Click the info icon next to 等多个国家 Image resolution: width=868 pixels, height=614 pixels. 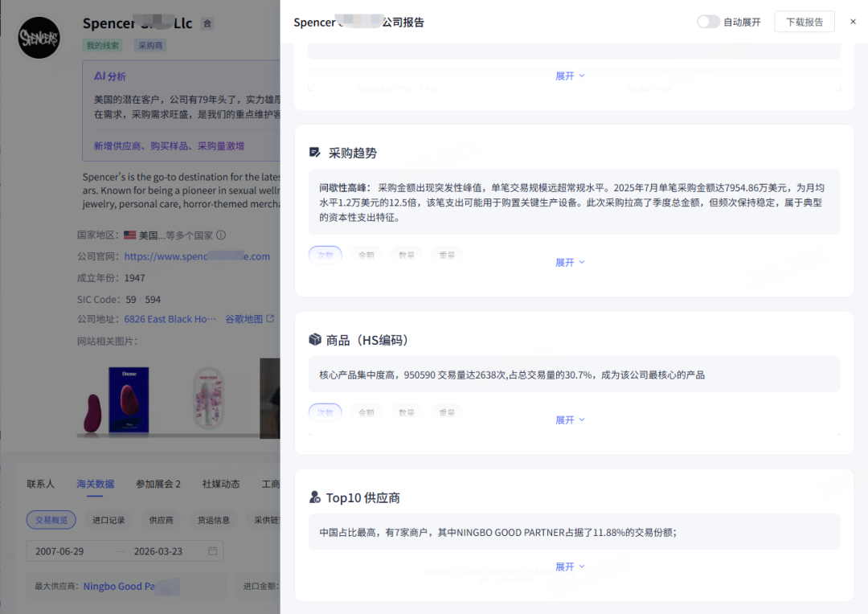point(221,235)
